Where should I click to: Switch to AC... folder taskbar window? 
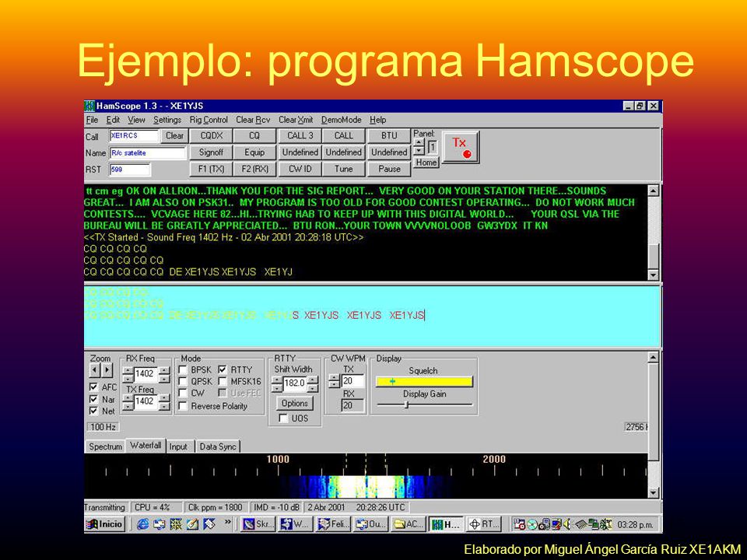coord(409,524)
